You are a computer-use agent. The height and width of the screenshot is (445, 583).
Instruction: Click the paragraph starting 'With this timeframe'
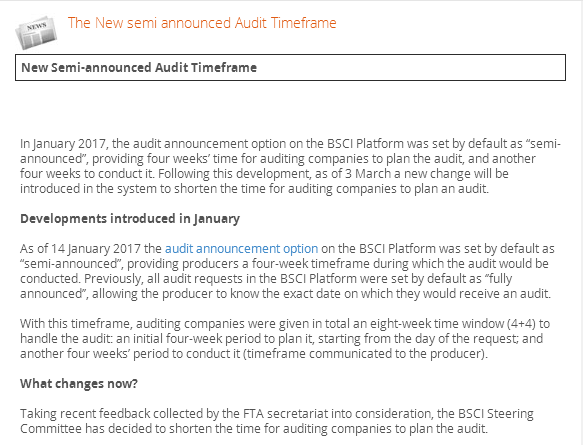[285, 338]
